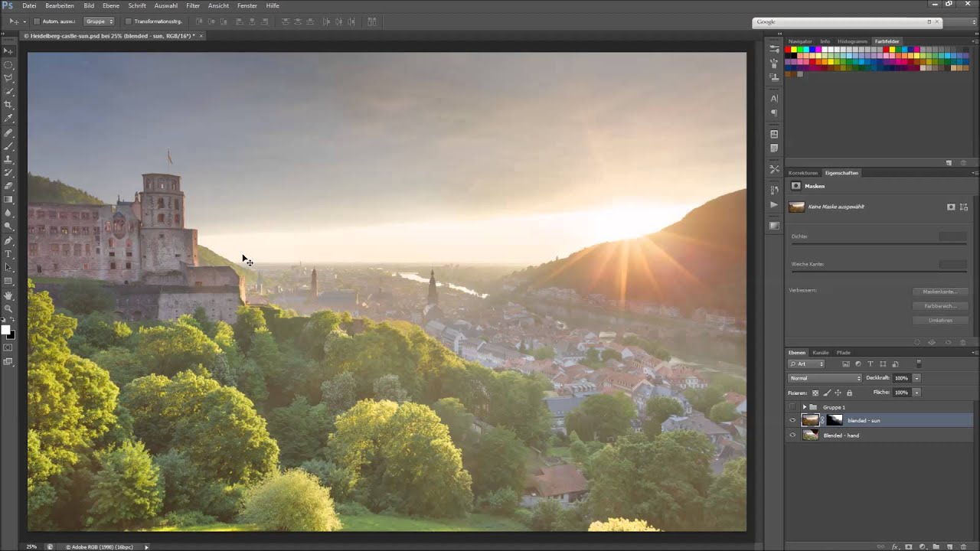Open the Filter menu
Viewport: 980px width, 551px height.
193,5
